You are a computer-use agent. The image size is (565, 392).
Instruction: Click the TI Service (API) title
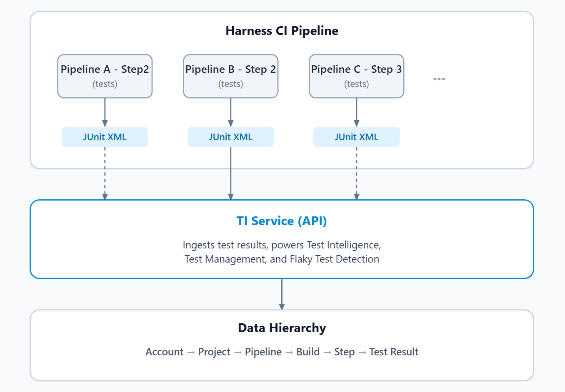tap(282, 221)
